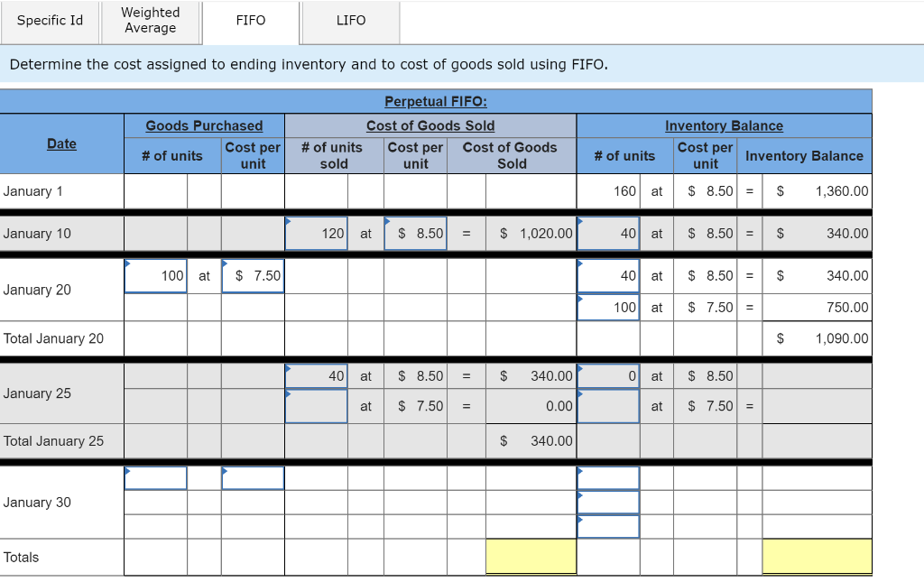Select January 10 cost of goods sold cost per unit field
Screen dimensions: 924x582
[x=415, y=234]
